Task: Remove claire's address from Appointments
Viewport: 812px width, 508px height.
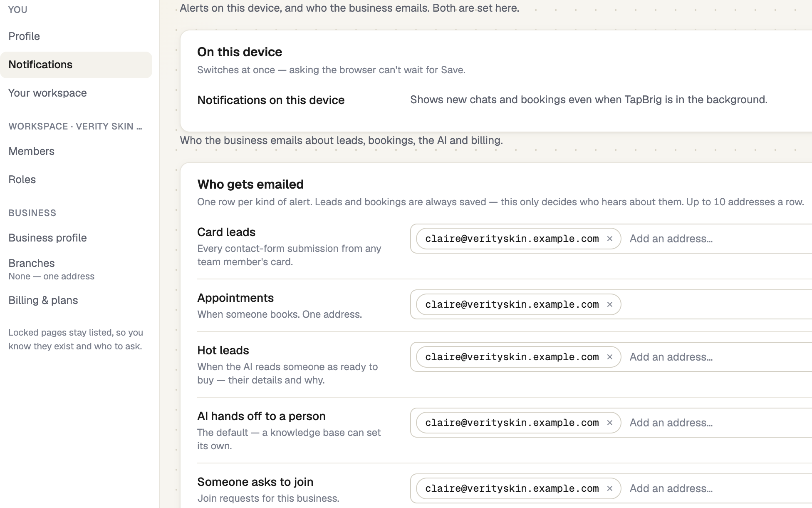Action: click(610, 304)
